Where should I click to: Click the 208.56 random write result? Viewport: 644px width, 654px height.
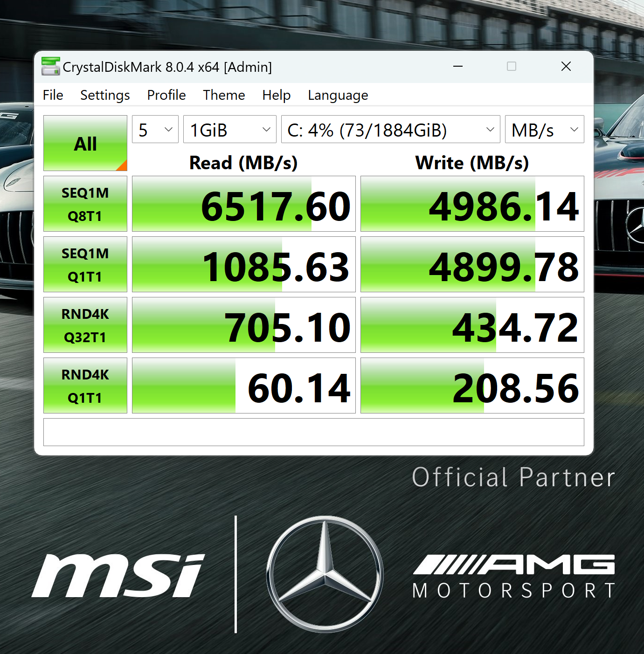click(472, 386)
